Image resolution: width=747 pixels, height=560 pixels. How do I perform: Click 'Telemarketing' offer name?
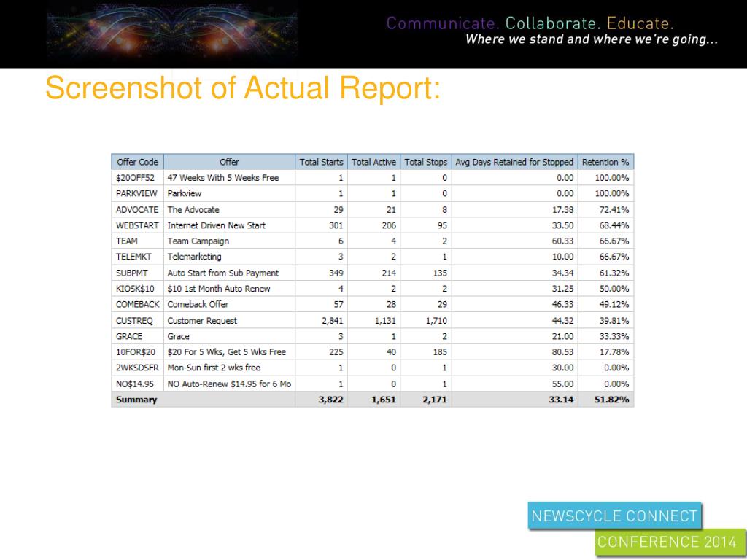[x=194, y=257]
